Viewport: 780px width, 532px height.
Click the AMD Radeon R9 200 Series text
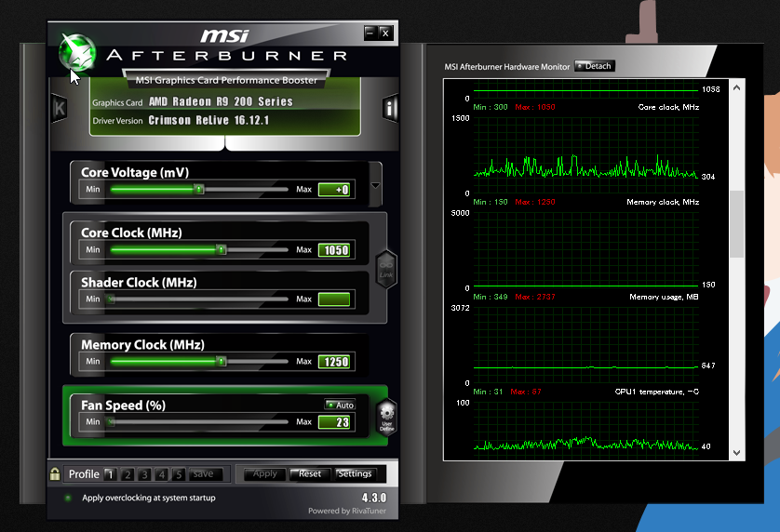tap(221, 101)
